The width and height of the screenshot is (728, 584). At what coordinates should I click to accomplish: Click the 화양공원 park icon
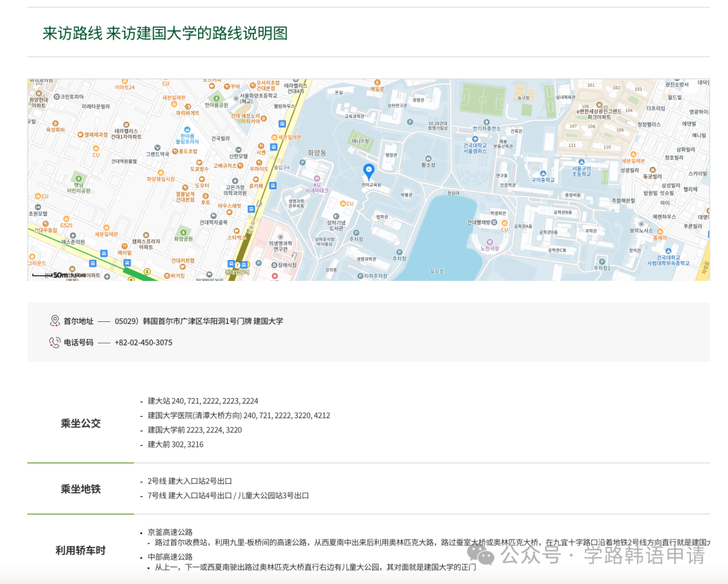click(x=183, y=232)
